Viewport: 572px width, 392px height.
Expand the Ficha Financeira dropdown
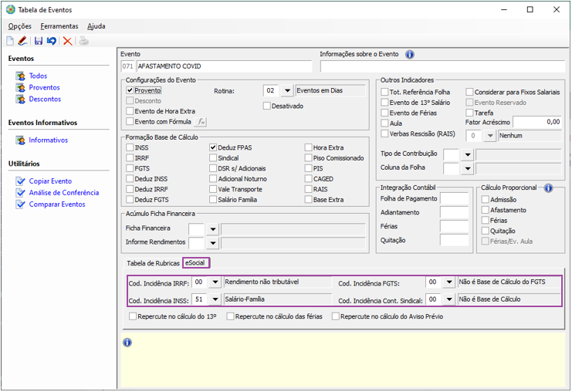point(212,229)
